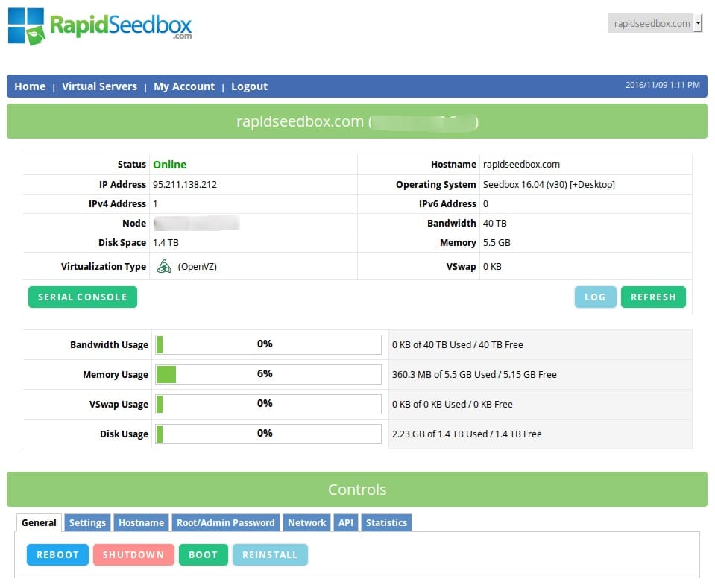Click the text '0 KB of 0 KB Used'

(429, 405)
